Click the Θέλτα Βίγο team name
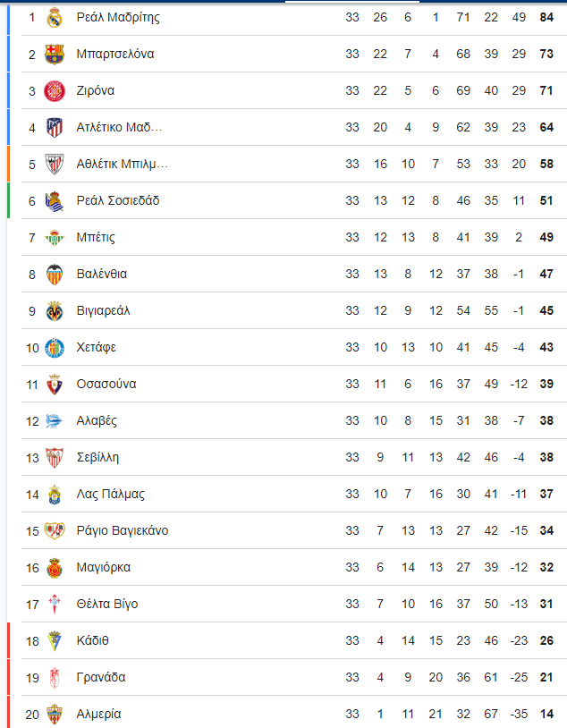Viewport: 567px width, 728px height. coord(107,604)
